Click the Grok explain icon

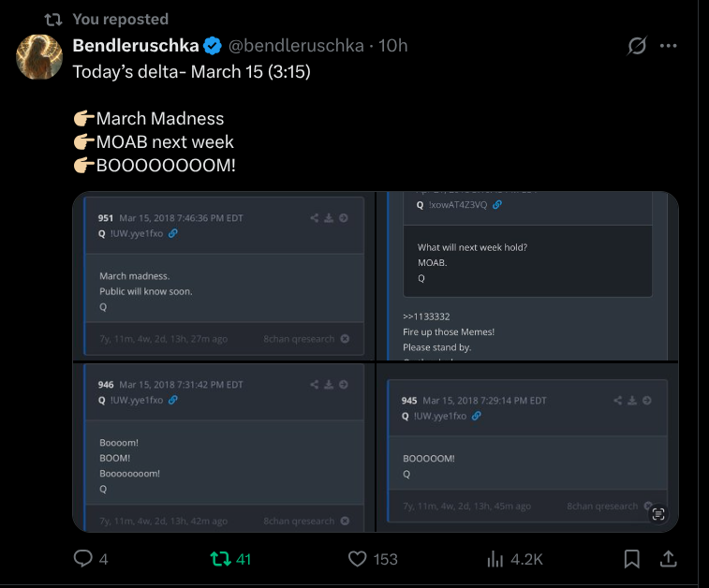(637, 46)
